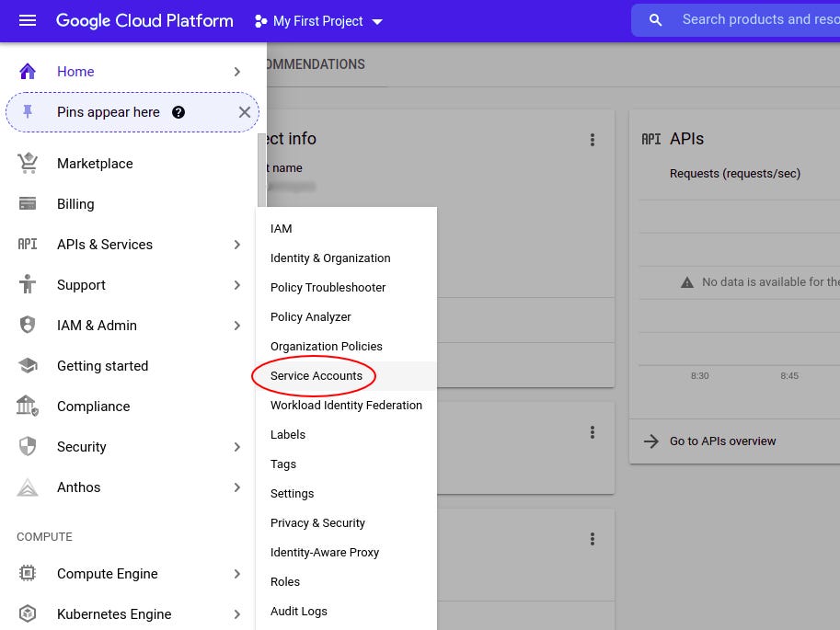
Task: Dismiss the Pins appear here banner
Action: coord(245,112)
